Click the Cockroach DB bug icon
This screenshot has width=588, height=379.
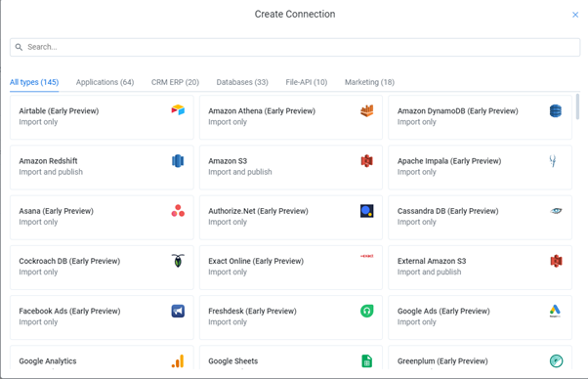178,261
